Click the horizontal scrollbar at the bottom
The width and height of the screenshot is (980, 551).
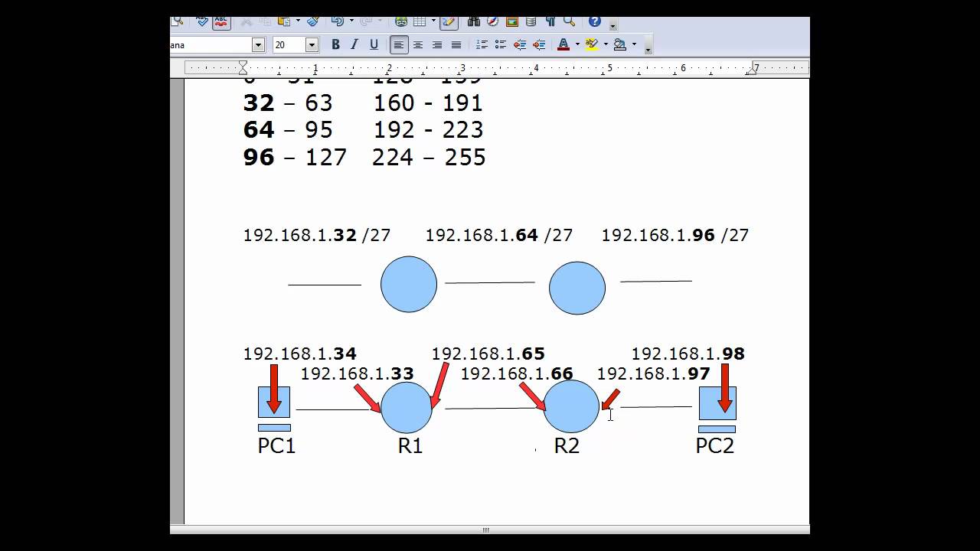pyautogui.click(x=490, y=529)
